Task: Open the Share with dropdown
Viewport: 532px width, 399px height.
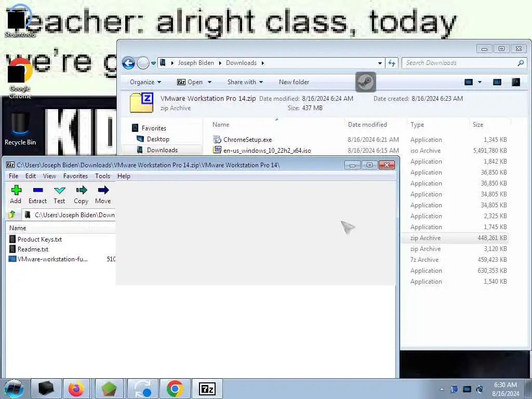Action: pyautogui.click(x=245, y=82)
